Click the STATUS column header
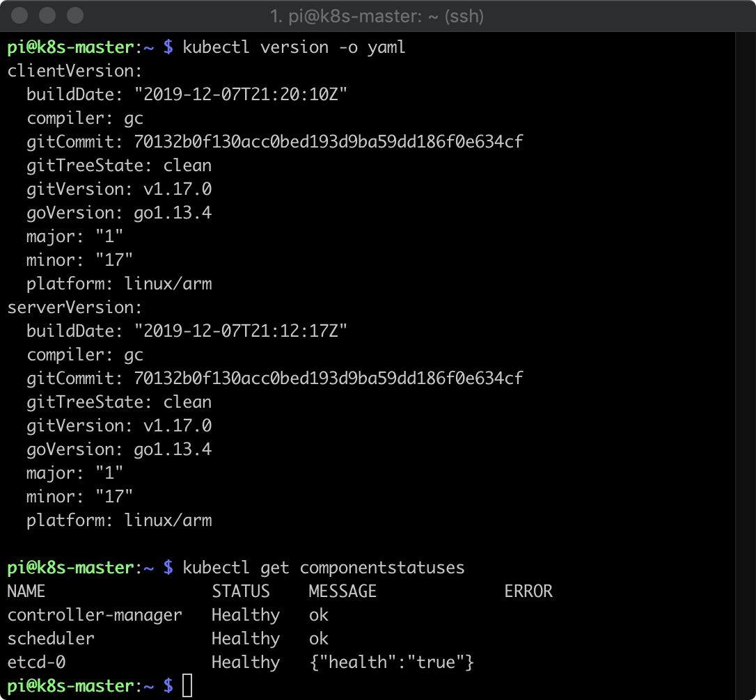The image size is (756, 700). pos(240,591)
